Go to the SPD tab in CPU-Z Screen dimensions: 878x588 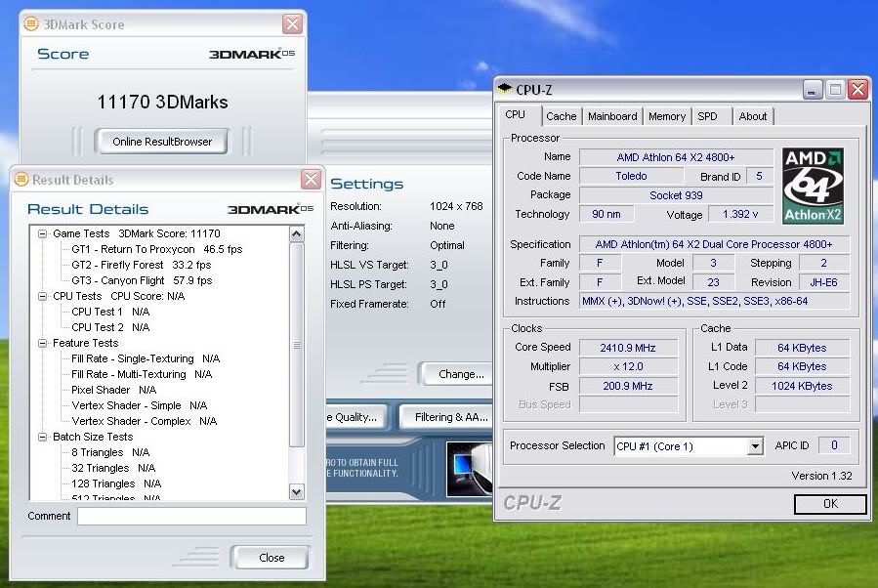point(708,116)
